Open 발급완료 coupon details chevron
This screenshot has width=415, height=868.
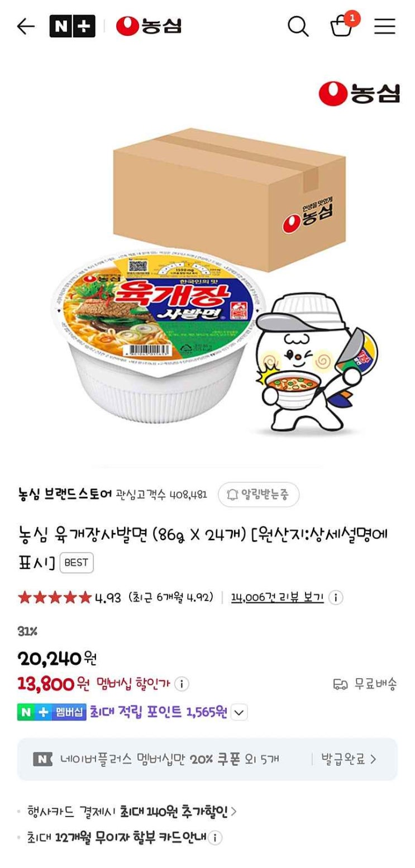[349, 759]
